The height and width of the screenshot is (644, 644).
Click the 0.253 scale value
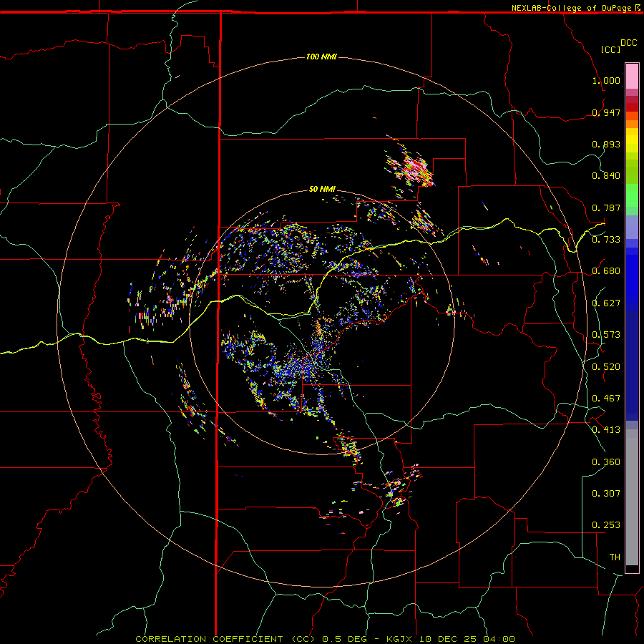pyautogui.click(x=606, y=525)
